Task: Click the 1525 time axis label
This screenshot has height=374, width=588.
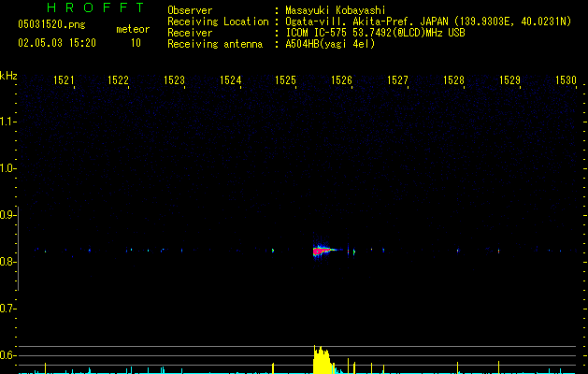Action: click(286, 80)
